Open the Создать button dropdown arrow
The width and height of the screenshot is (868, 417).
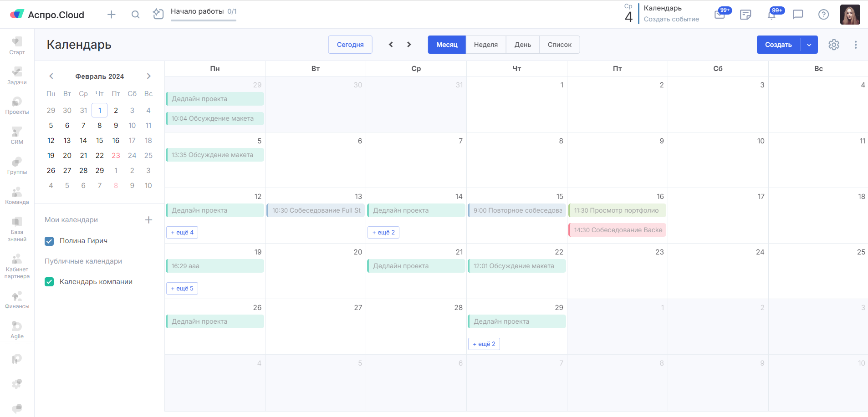pyautogui.click(x=809, y=45)
